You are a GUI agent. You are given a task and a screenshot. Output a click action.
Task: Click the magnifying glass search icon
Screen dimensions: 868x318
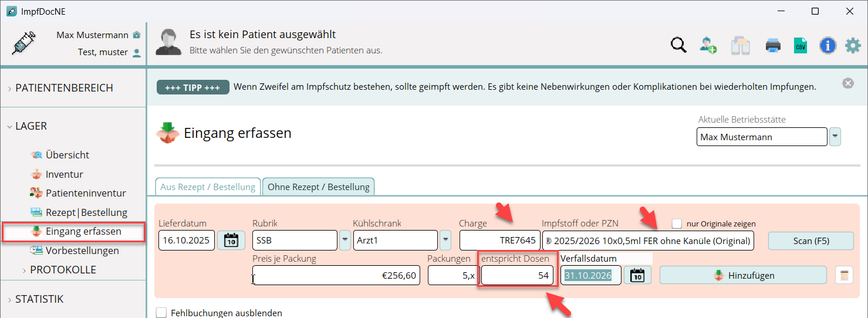pos(678,45)
